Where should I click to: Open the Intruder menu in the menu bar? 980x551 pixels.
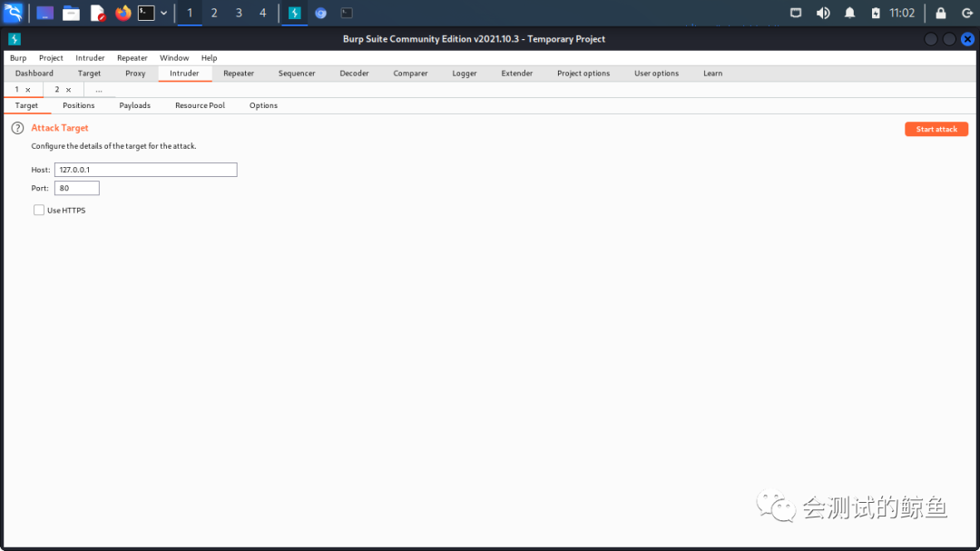pyautogui.click(x=90, y=57)
